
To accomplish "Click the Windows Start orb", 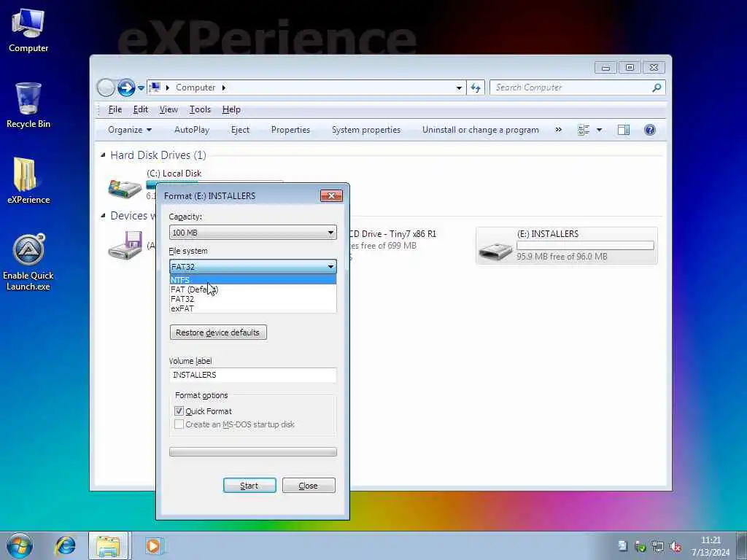I will pos(20,545).
